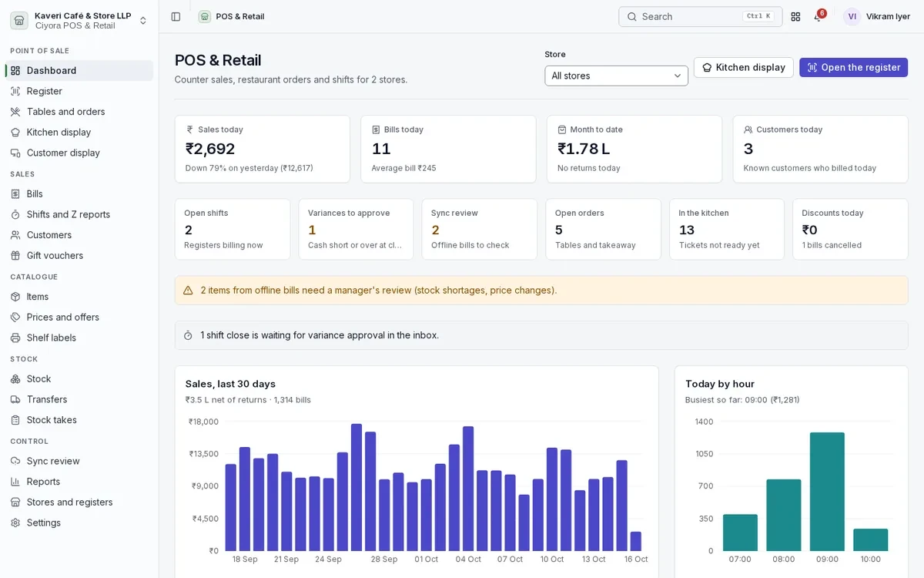Click the Shelf labels printer icon
924x578 pixels.
15,338
